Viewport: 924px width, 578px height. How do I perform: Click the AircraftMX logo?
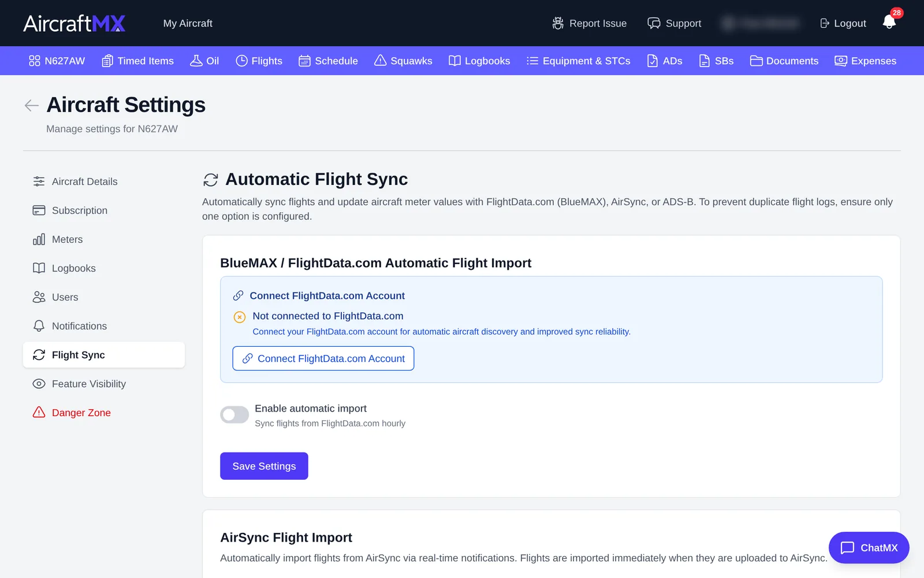(x=74, y=23)
